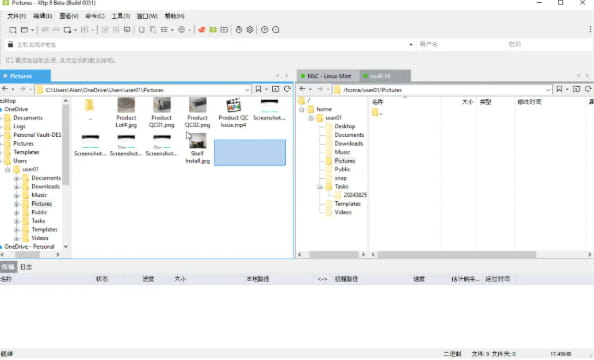Screen dimensions: 594x360
Task: Expand Documents under user01 in local tree
Action: pos(16,178)
